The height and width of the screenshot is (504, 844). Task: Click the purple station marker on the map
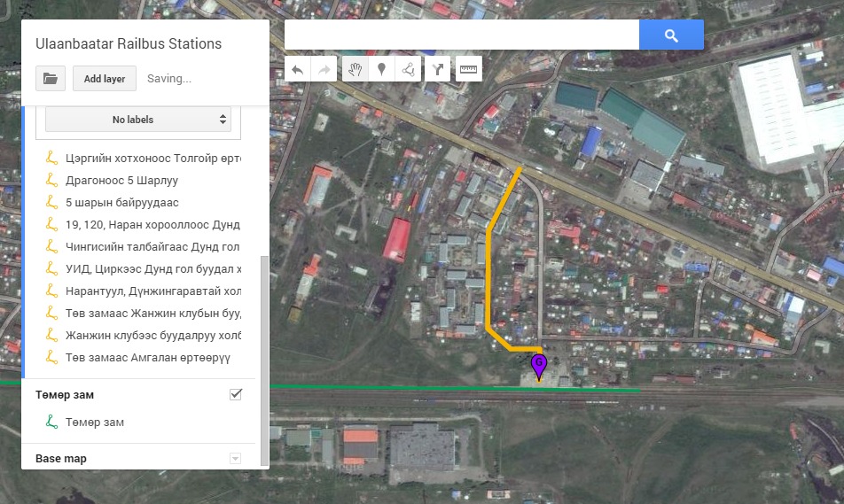(538, 365)
